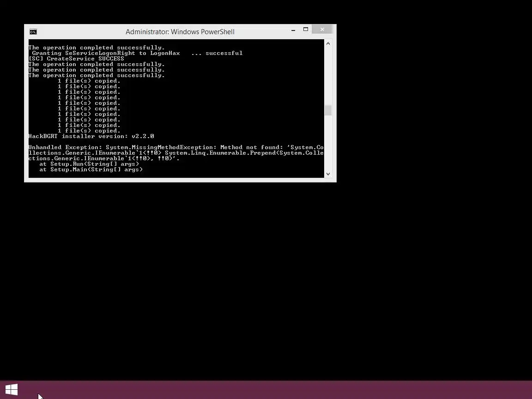Image resolution: width=532 pixels, height=399 pixels.
Task: Click 'at Setup.Main(String[] args)' line
Action: pyautogui.click(x=91, y=169)
